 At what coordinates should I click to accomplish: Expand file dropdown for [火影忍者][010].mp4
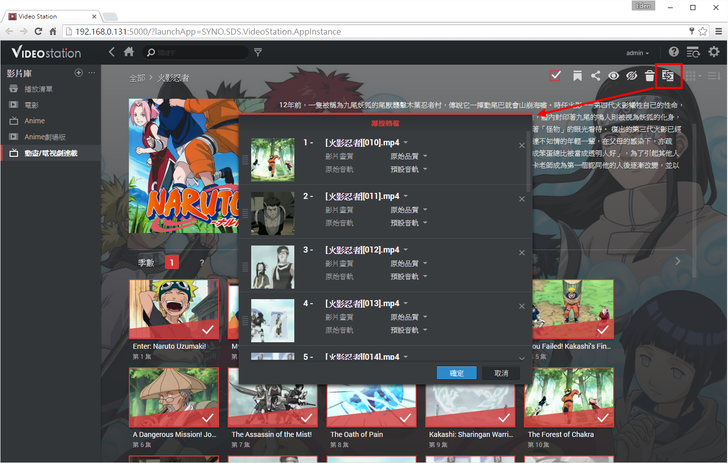click(x=405, y=143)
